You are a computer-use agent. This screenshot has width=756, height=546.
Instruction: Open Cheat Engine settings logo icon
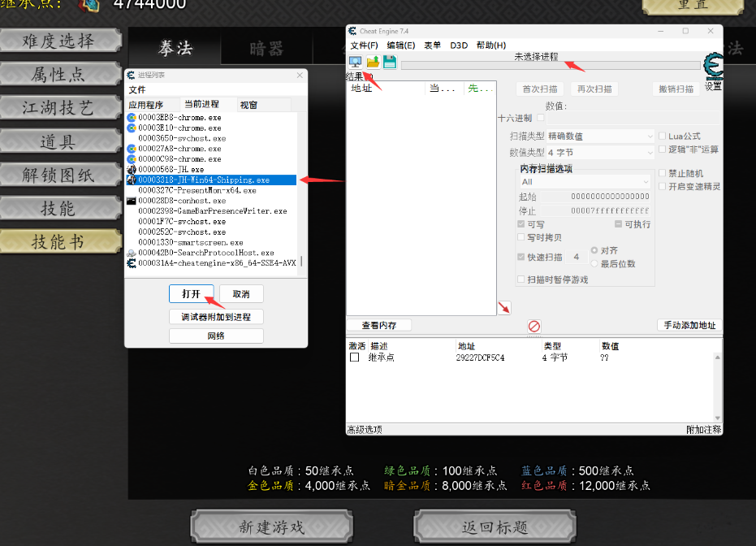coord(712,67)
